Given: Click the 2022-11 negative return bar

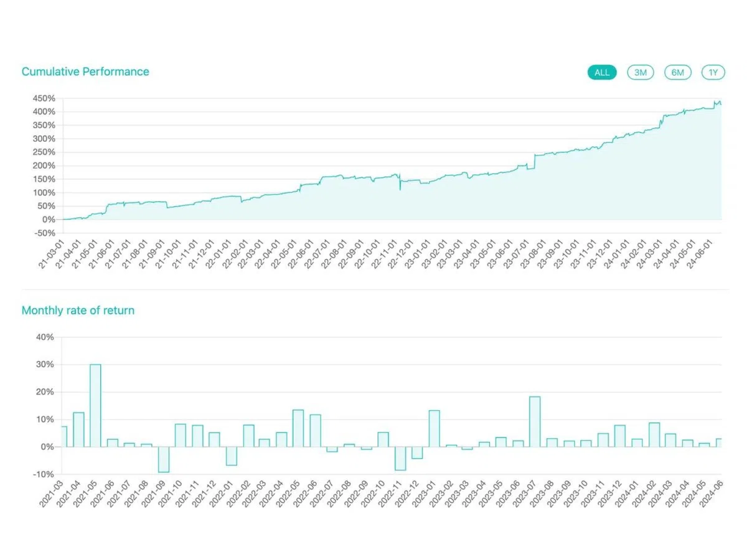Looking at the screenshot, I should pos(400,459).
